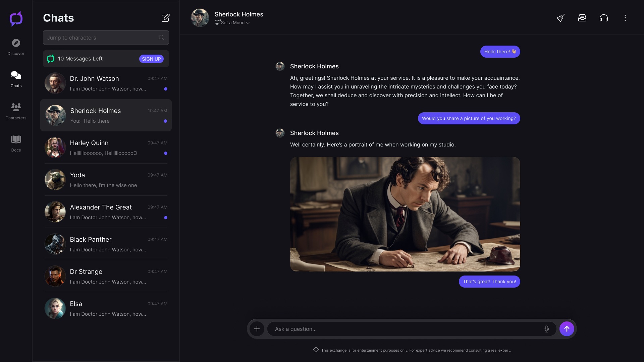
Task: Click the new chat compose icon
Action: (x=165, y=18)
